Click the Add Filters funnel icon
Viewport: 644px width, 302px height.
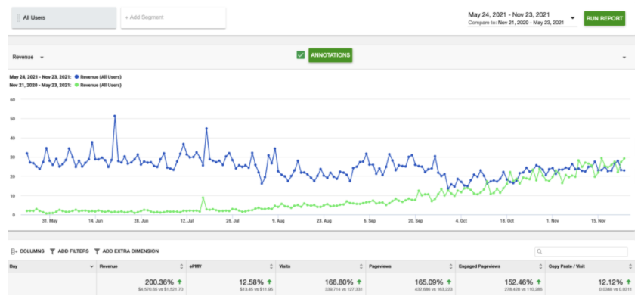53,251
